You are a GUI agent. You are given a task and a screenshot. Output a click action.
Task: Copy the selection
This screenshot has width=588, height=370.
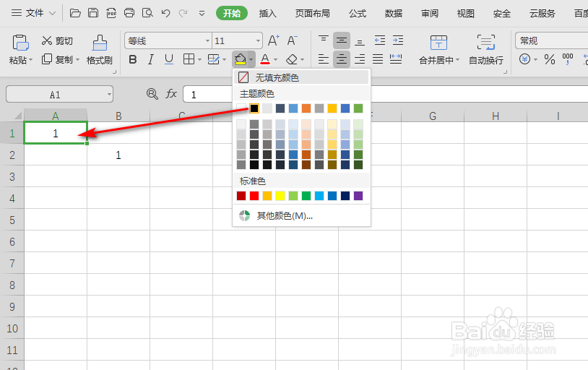46,59
